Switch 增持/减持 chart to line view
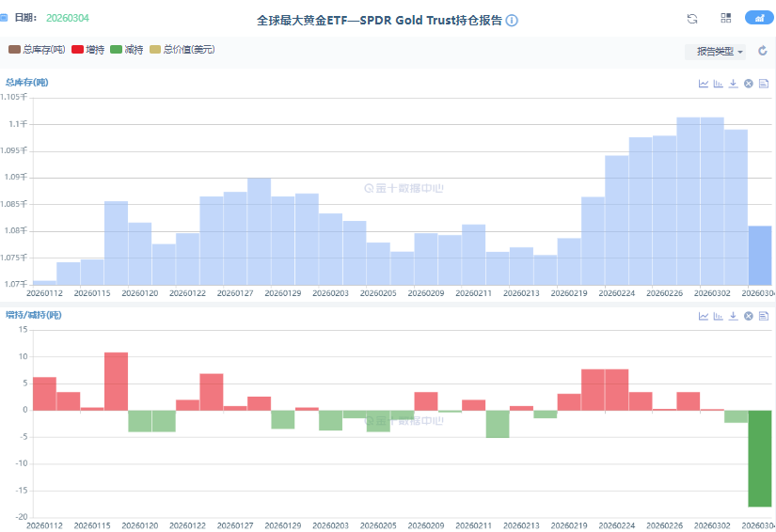The width and height of the screenshot is (776, 532). coord(703,316)
